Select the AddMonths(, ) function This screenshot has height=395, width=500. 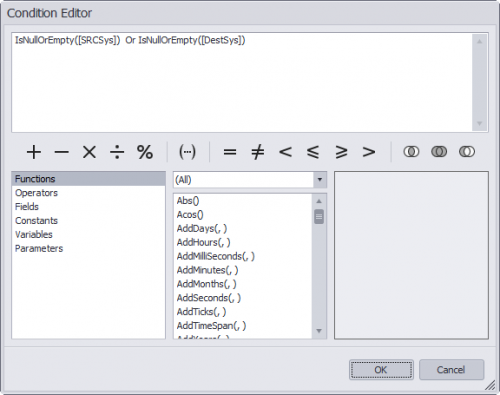(x=243, y=284)
